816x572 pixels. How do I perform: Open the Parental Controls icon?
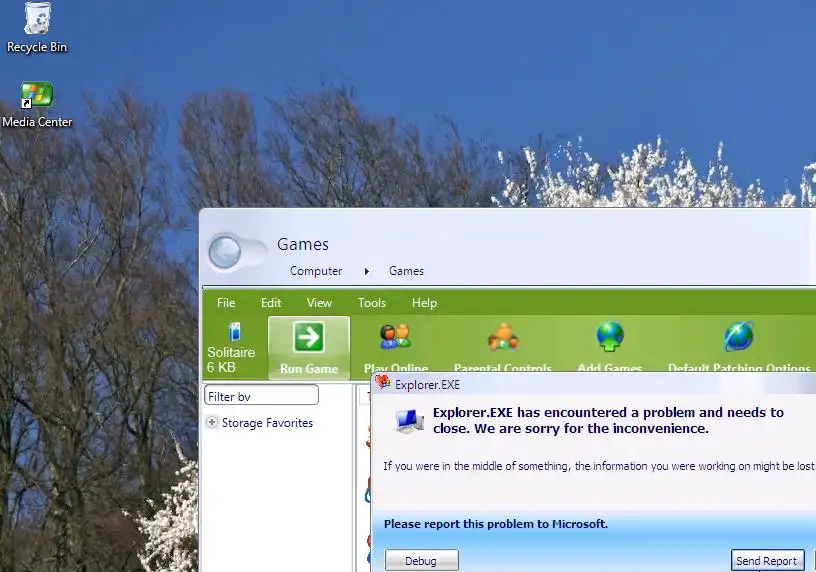tap(503, 337)
